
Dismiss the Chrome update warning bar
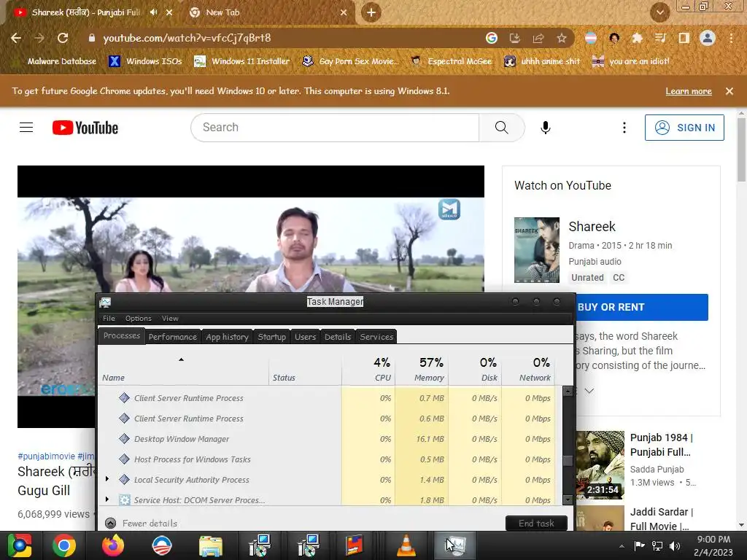[729, 91]
